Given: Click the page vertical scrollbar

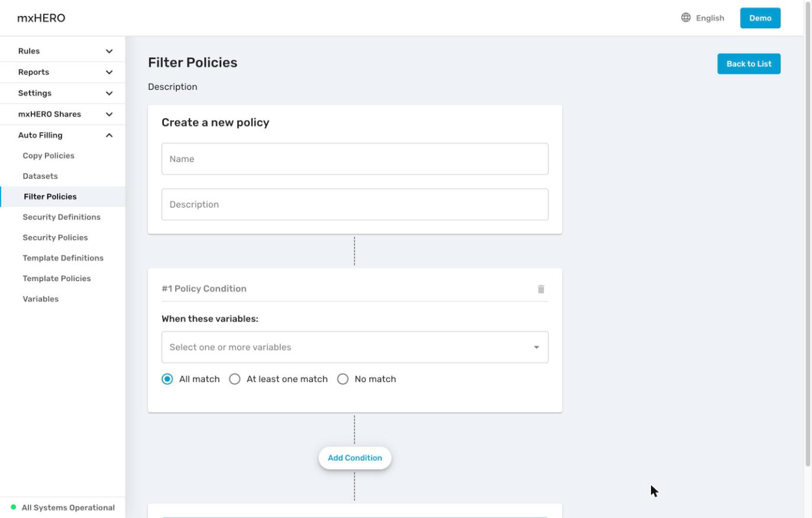Looking at the screenshot, I should click(x=808, y=234).
